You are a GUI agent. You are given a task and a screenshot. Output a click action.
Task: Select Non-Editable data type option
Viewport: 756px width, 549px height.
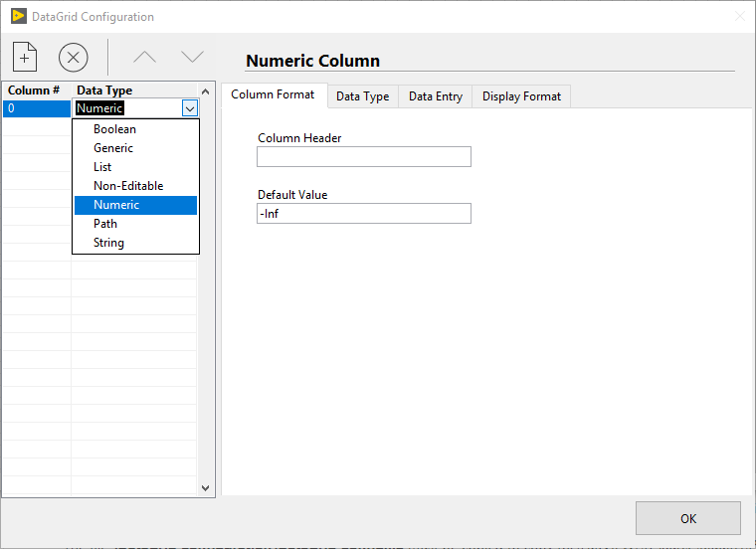tap(127, 186)
